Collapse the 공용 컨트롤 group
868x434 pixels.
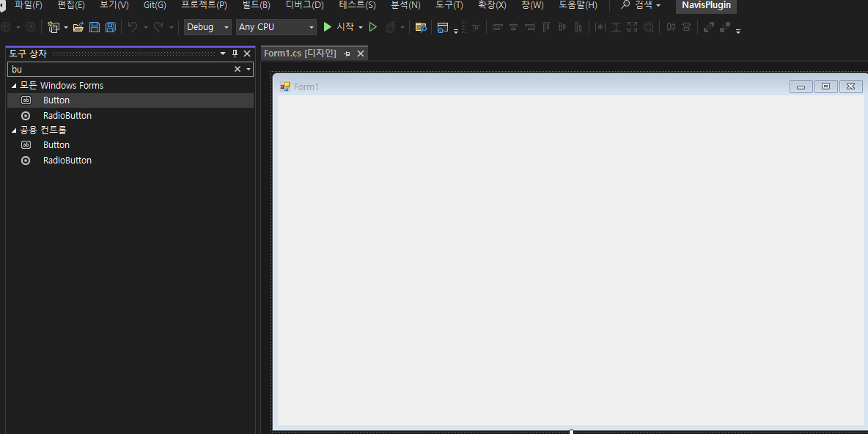coord(13,130)
